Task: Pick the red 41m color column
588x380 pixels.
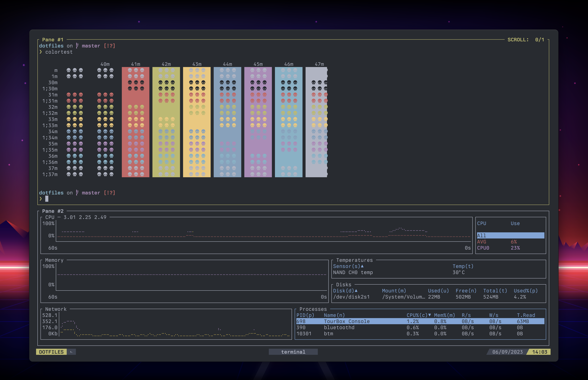Action: [x=135, y=122]
